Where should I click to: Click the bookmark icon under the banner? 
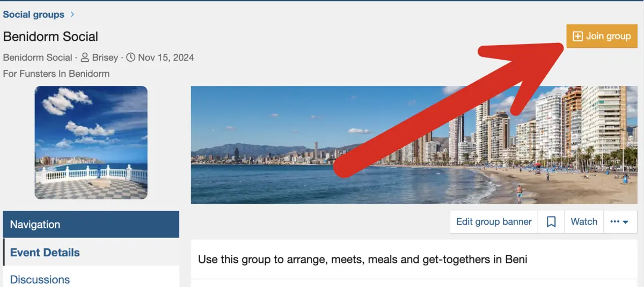[x=551, y=221]
